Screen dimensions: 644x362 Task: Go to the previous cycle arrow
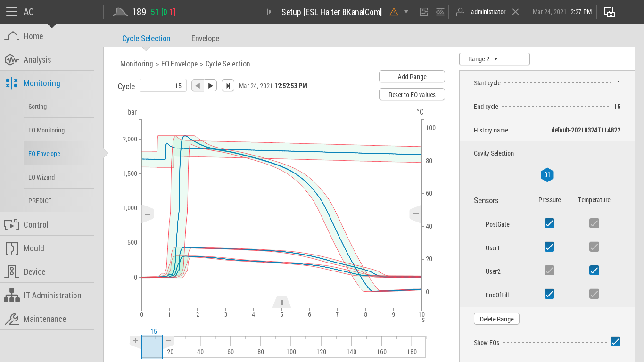pyautogui.click(x=198, y=86)
